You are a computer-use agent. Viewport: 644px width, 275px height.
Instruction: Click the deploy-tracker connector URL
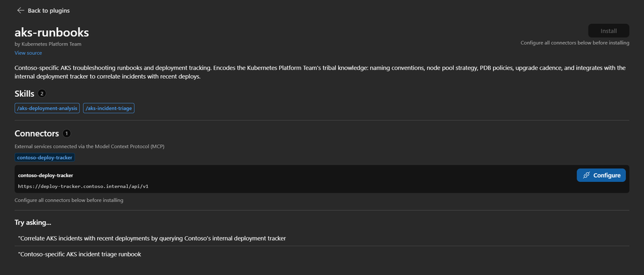(x=83, y=186)
